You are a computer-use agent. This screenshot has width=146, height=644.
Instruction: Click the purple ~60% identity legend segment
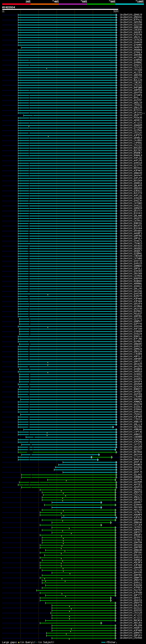pyautogui.click(x=73, y=4)
